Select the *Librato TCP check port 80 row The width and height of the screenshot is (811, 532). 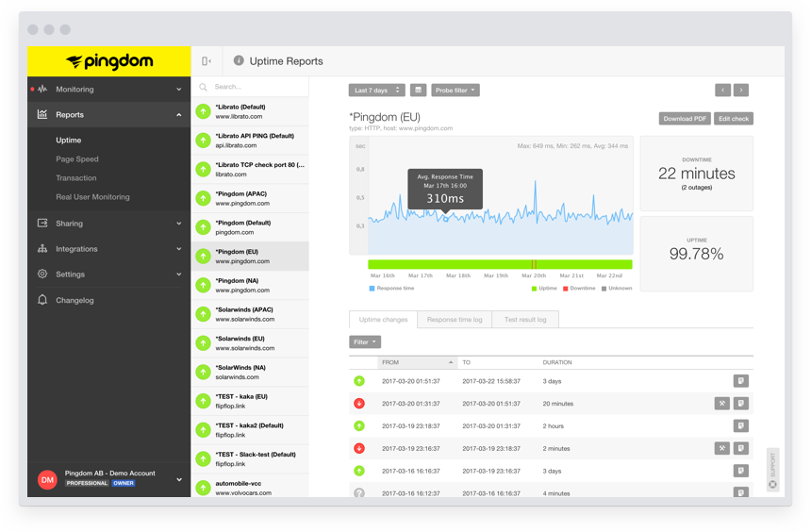pos(250,169)
